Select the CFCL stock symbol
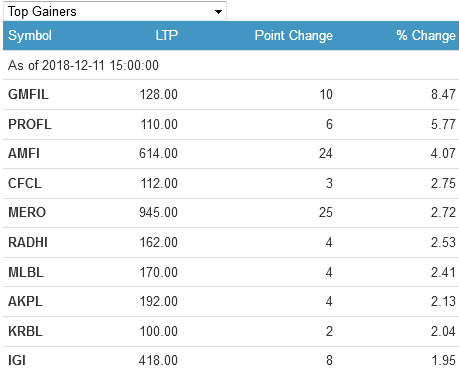The image size is (459, 369). 25,183
